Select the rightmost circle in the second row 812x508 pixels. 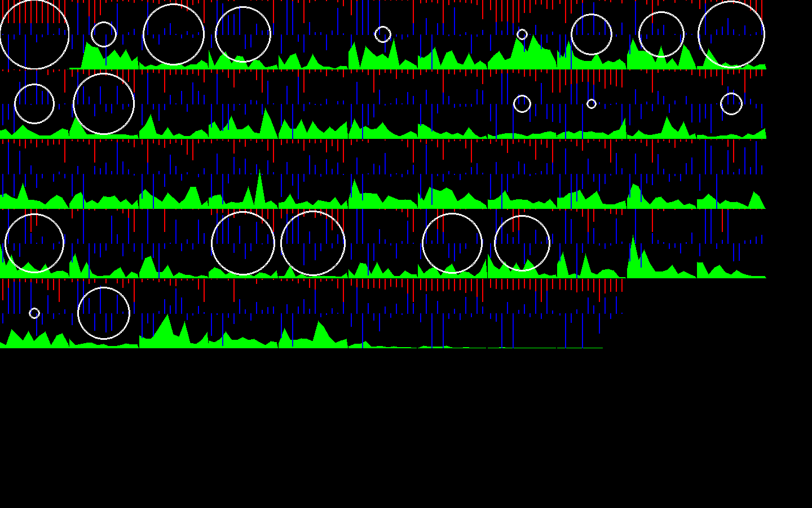[x=731, y=104]
